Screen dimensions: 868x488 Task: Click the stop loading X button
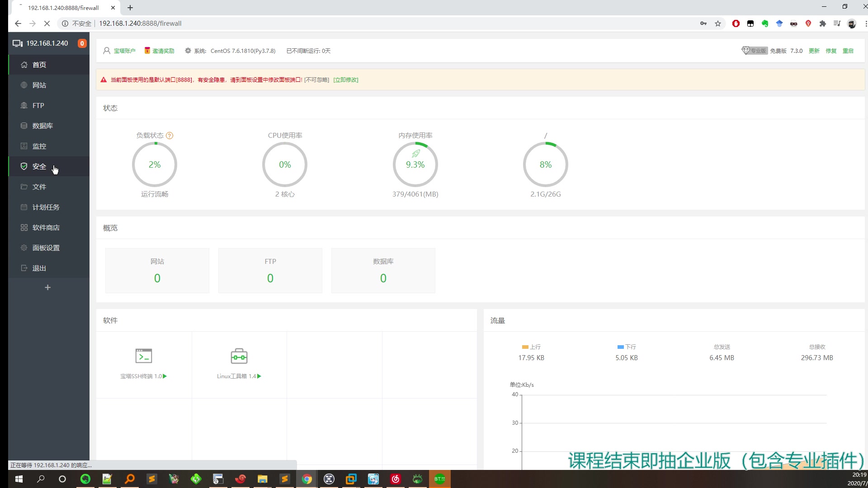click(x=47, y=23)
